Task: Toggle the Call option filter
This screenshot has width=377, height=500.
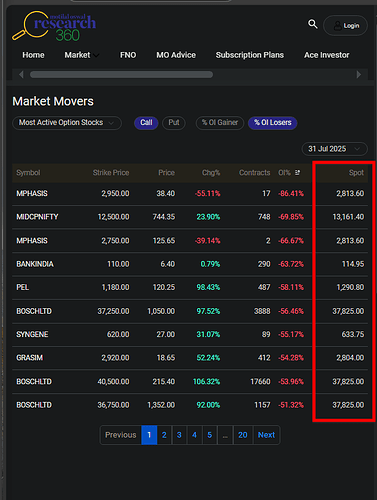Action: click(146, 123)
